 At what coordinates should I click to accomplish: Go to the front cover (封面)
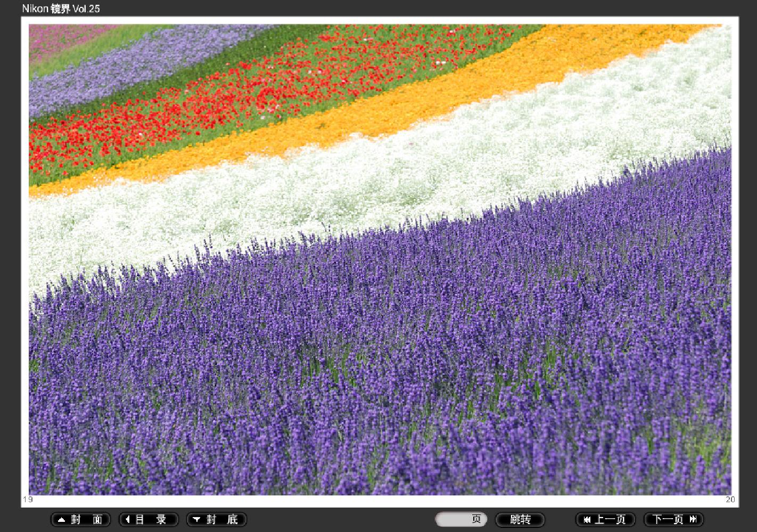(80, 519)
